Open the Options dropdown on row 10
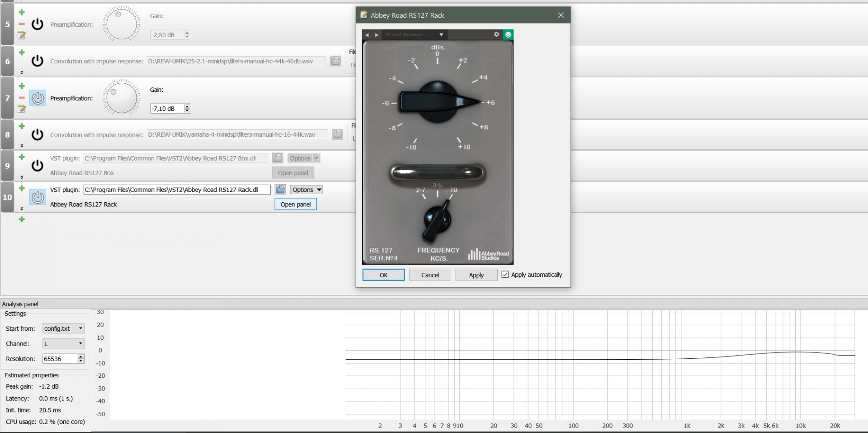868x433 pixels. point(319,190)
